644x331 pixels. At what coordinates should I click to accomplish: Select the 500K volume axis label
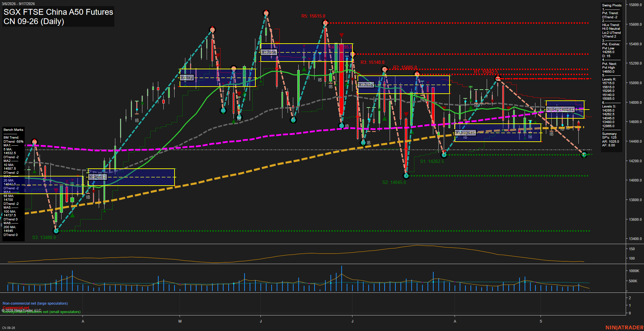click(x=633, y=281)
